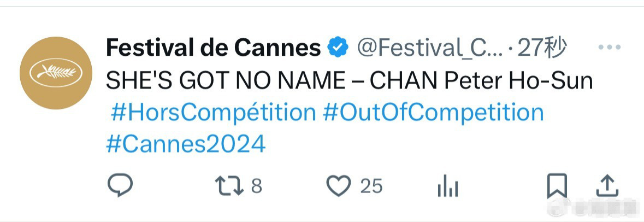Click the retweet count of 8
644x222 pixels.
pos(257,186)
